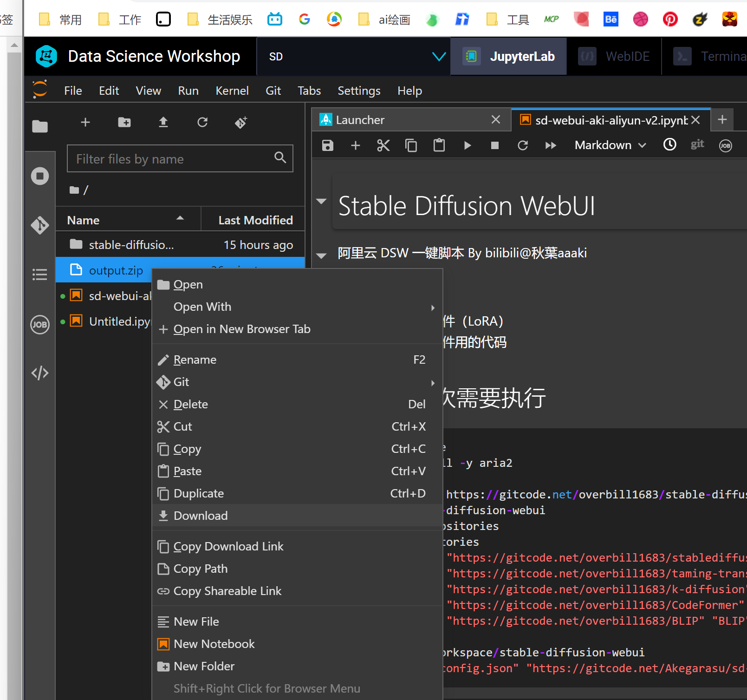
Task: Click the Git clone icon in file browser
Action: pyautogui.click(x=241, y=122)
